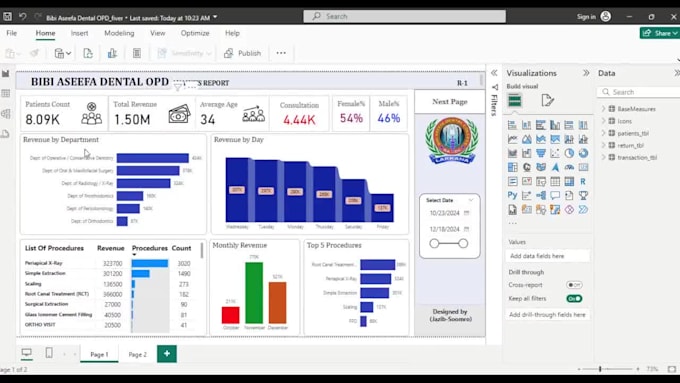The width and height of the screenshot is (680, 383).
Task: Open the View ribbon tab
Action: 157,33
